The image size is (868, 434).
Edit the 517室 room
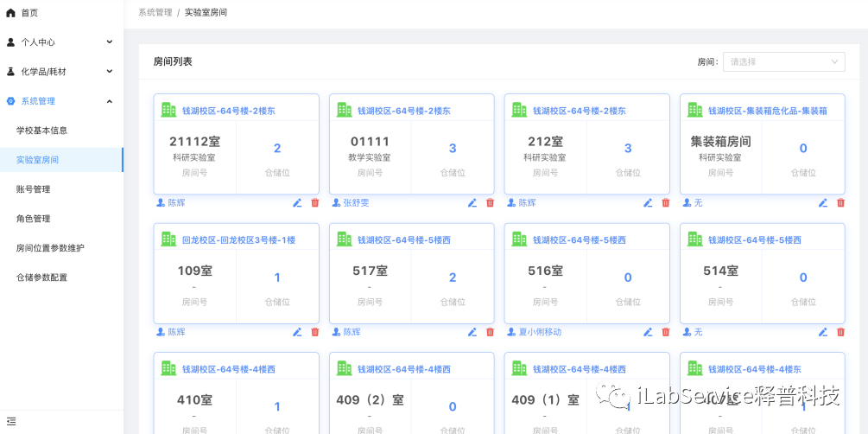472,332
